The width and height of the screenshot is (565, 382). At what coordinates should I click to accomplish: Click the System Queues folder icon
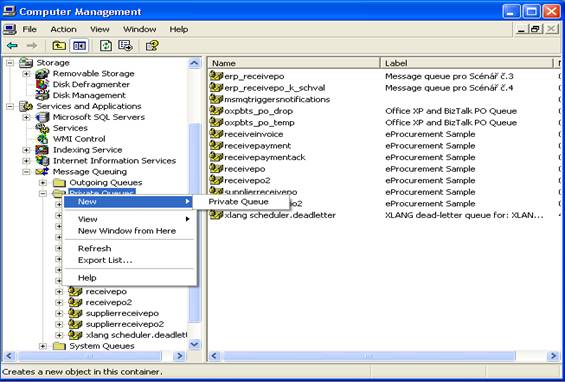pos(59,346)
